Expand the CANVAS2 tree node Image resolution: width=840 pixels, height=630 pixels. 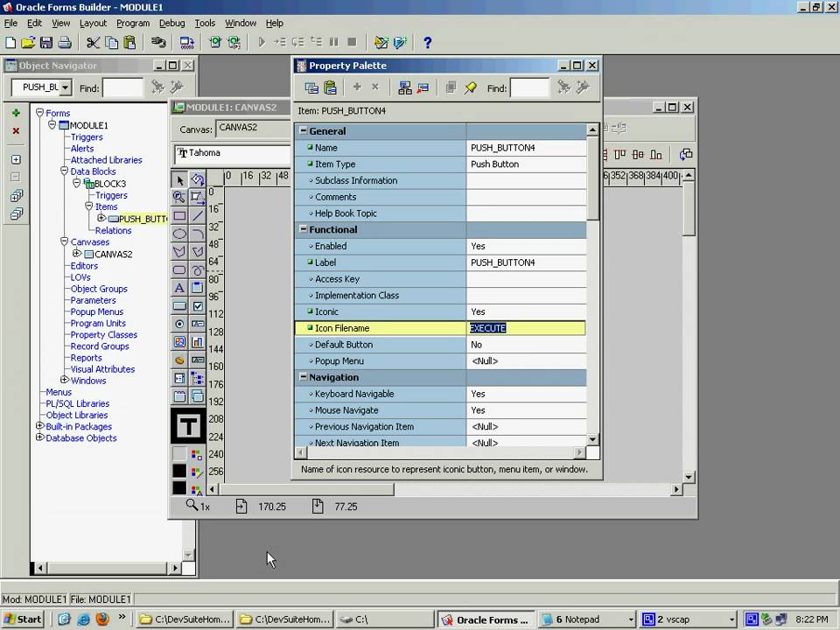(77, 253)
